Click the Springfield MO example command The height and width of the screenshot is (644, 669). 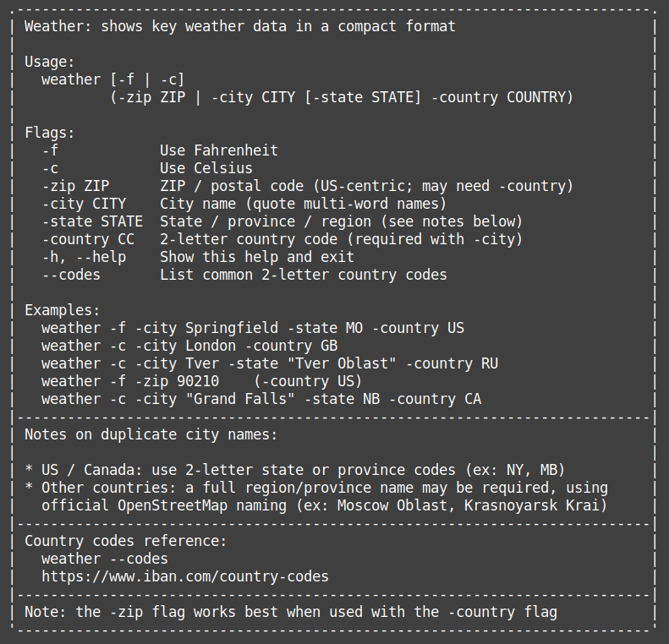(x=252, y=328)
